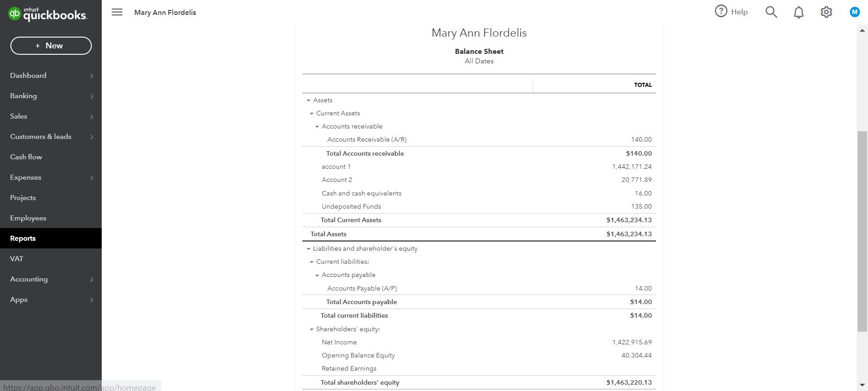Open the notifications bell icon
The height and width of the screenshot is (391, 868).
tap(799, 12)
